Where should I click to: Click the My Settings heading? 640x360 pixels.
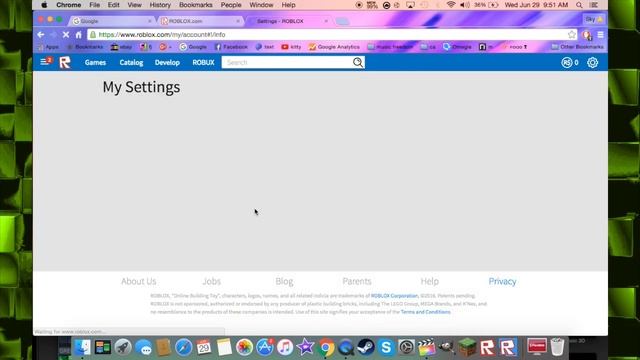(x=141, y=87)
